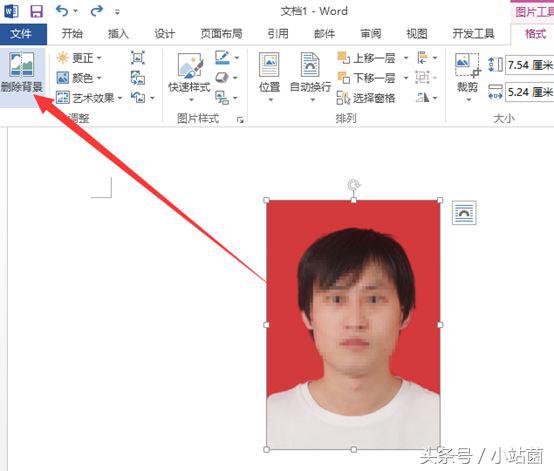
Task: Expand the Undo history dropdown
Action: coord(75,12)
